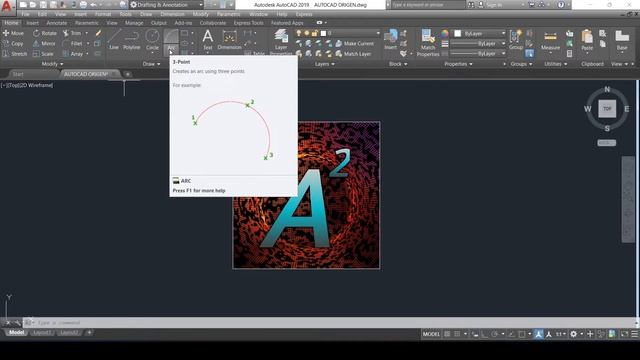Screen dimensions: 640x360
Task: Click the Group icon
Action: [x=516, y=40]
